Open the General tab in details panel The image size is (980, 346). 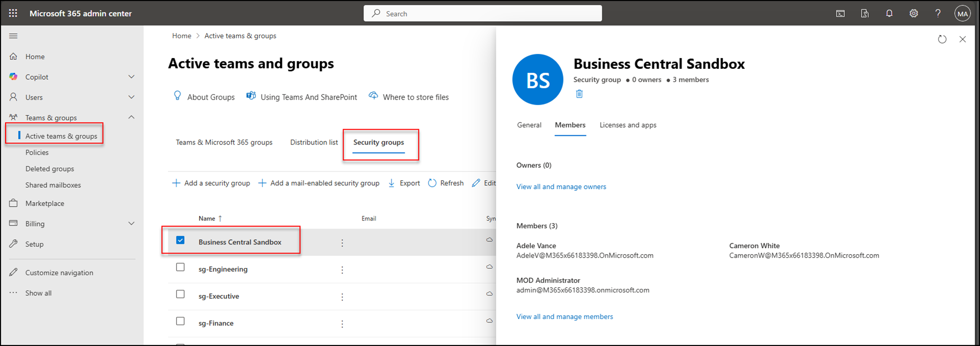point(529,125)
